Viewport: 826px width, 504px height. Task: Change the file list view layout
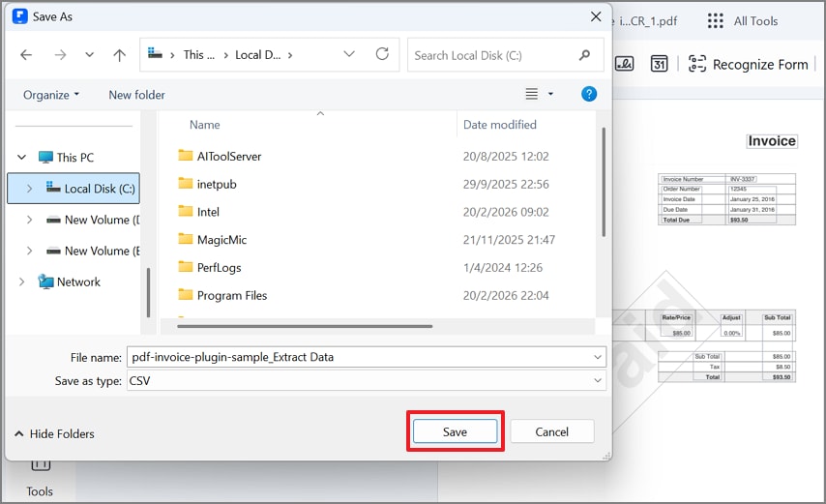click(532, 94)
